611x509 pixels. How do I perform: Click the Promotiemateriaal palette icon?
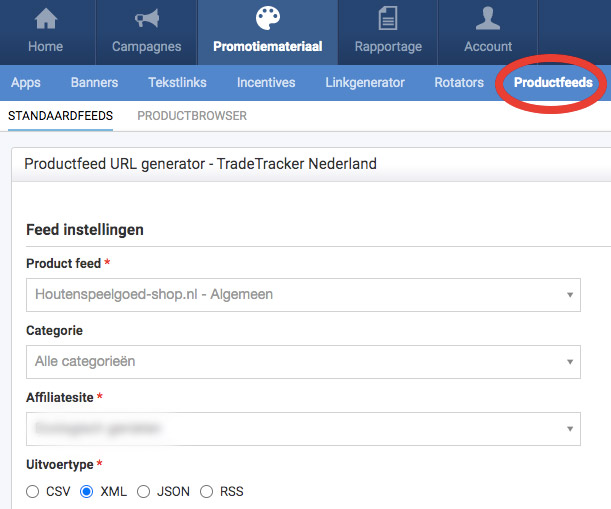tap(268, 18)
